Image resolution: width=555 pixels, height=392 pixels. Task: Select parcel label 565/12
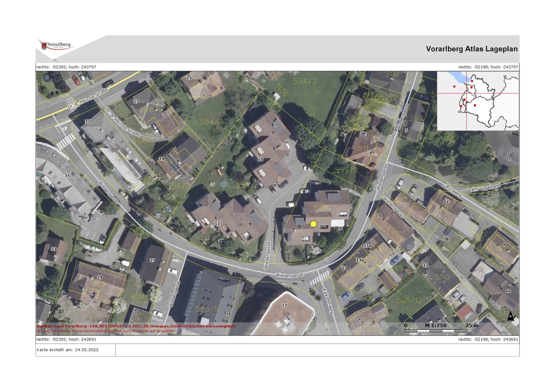coord(409,300)
